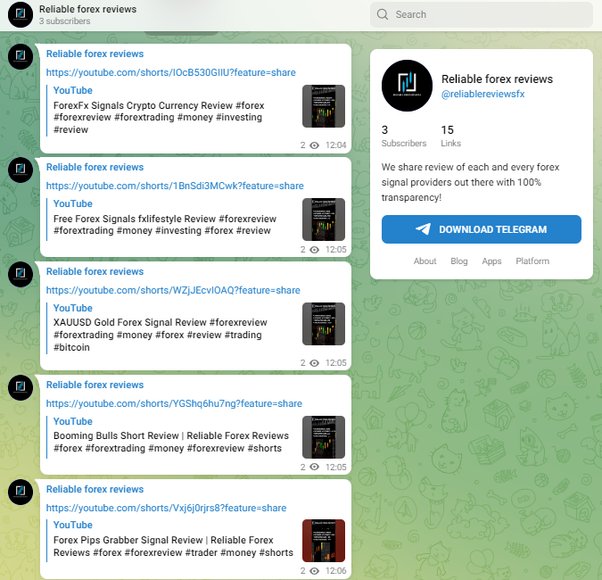Click text Forex Pips Grabber Signal Review
This screenshot has width=602, height=580.
[x=128, y=540]
